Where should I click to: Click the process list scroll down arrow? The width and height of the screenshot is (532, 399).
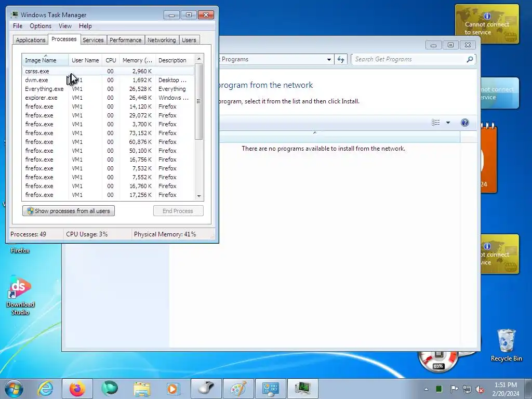[199, 196]
